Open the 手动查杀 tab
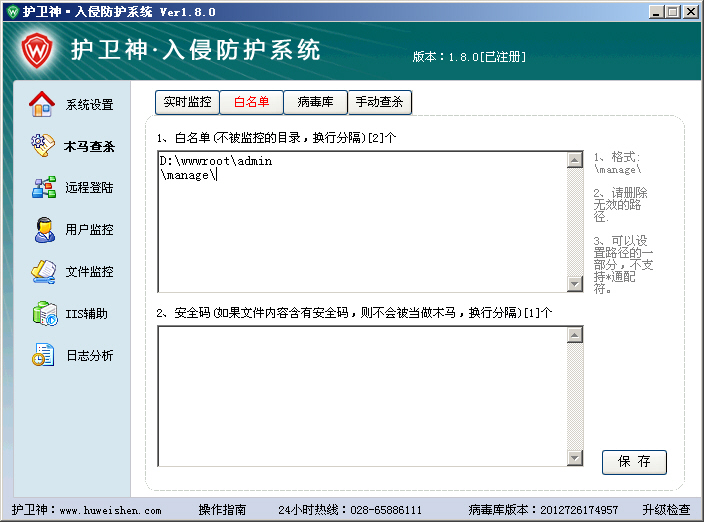Screen dimensions: 704x522 click(380, 102)
